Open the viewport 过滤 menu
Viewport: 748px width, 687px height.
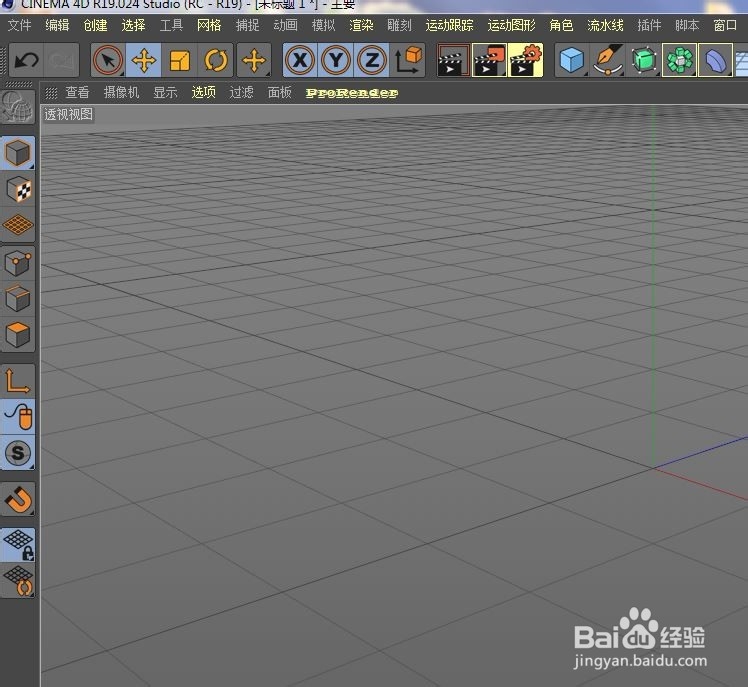click(x=241, y=92)
